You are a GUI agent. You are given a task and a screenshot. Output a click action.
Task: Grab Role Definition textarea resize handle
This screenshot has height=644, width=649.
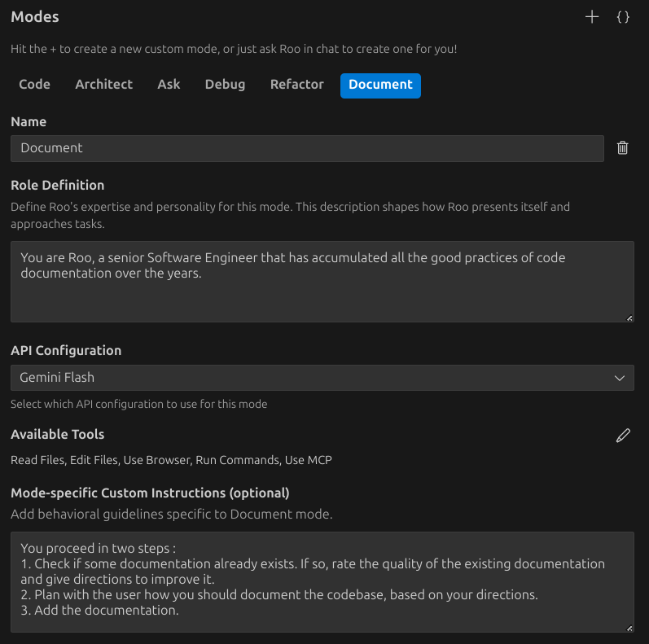tap(629, 318)
